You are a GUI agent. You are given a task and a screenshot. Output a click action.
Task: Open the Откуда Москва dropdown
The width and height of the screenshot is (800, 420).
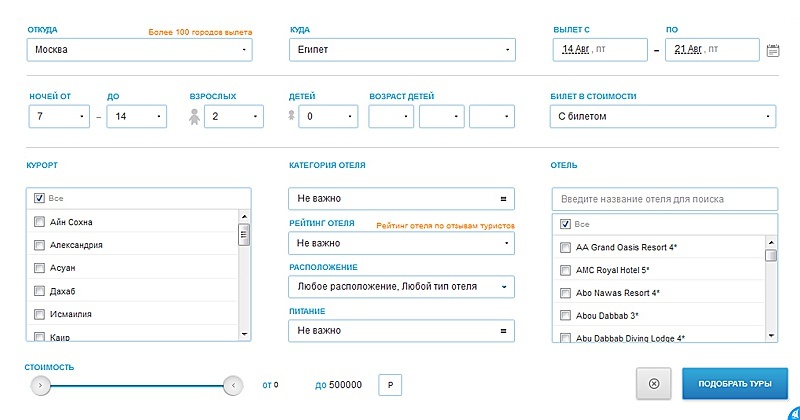click(139, 50)
